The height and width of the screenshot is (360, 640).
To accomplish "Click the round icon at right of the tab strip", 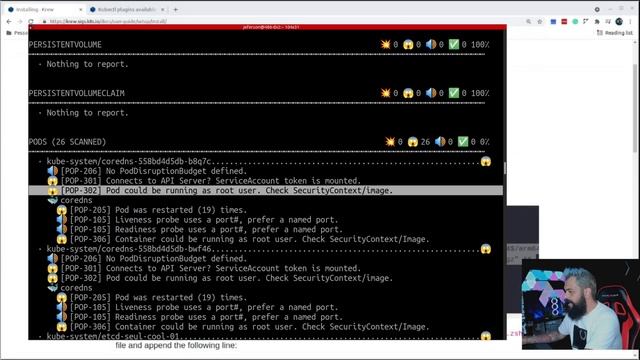I will 597,9.
